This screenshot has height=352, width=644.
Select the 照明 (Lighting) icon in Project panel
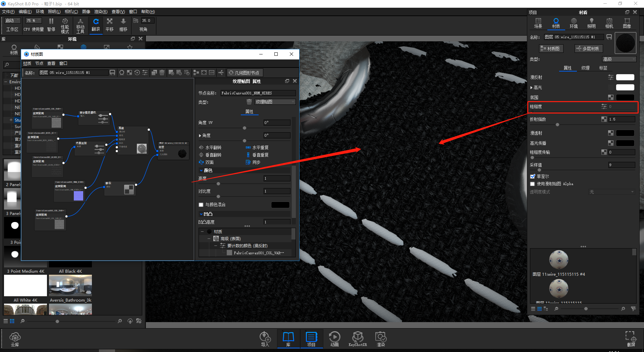591,24
